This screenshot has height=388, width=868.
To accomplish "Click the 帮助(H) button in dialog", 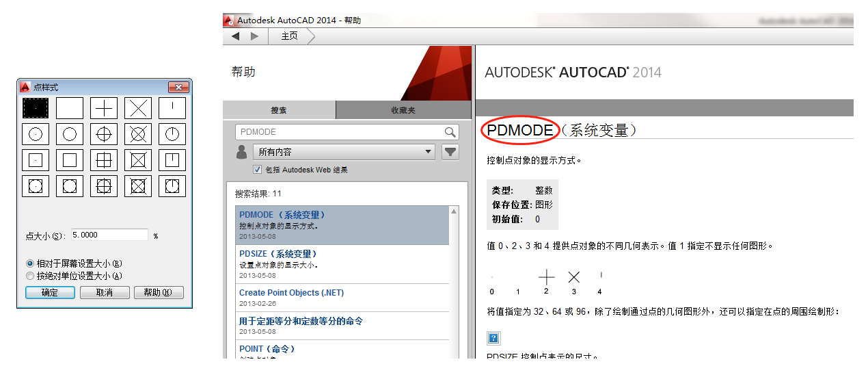I will point(159,292).
